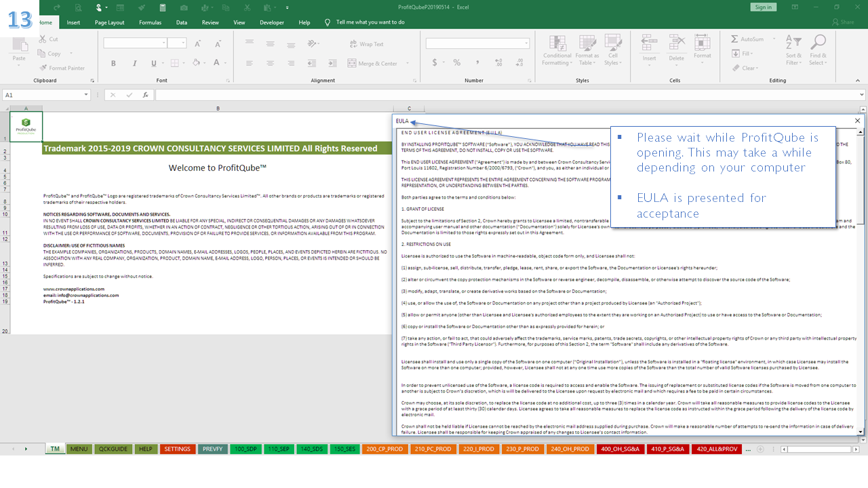Click the Touch/Mouse Mode quick access icon
Screen dimensions: 868x488
coord(100,7)
